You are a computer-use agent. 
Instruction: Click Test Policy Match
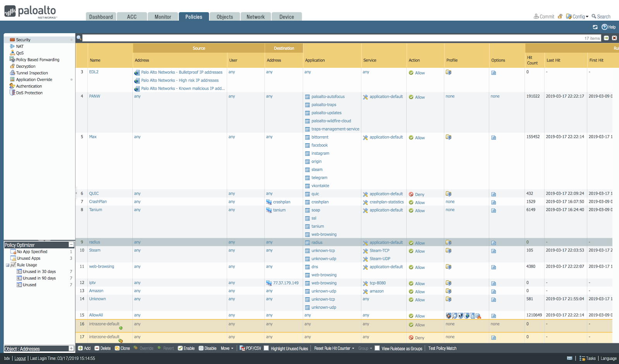[x=442, y=348]
